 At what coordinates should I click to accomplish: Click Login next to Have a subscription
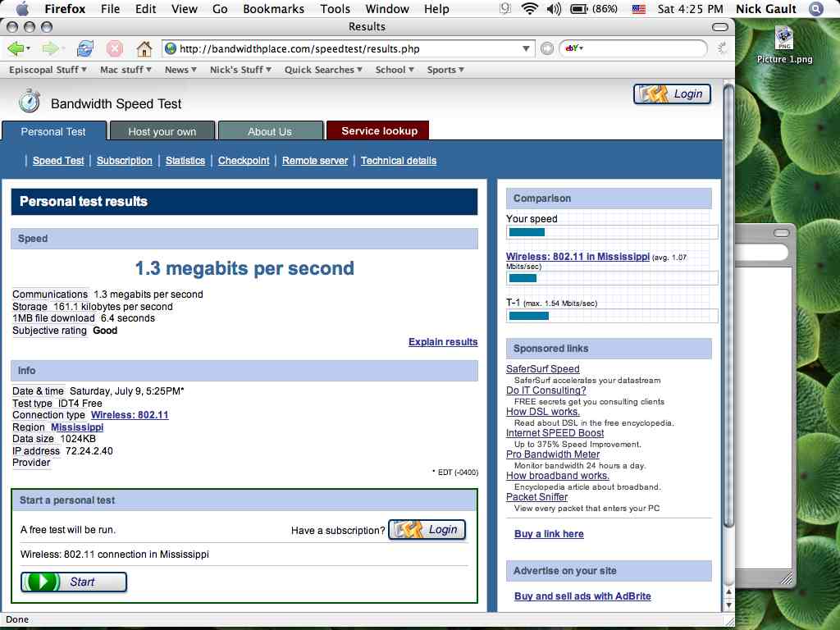tap(427, 530)
